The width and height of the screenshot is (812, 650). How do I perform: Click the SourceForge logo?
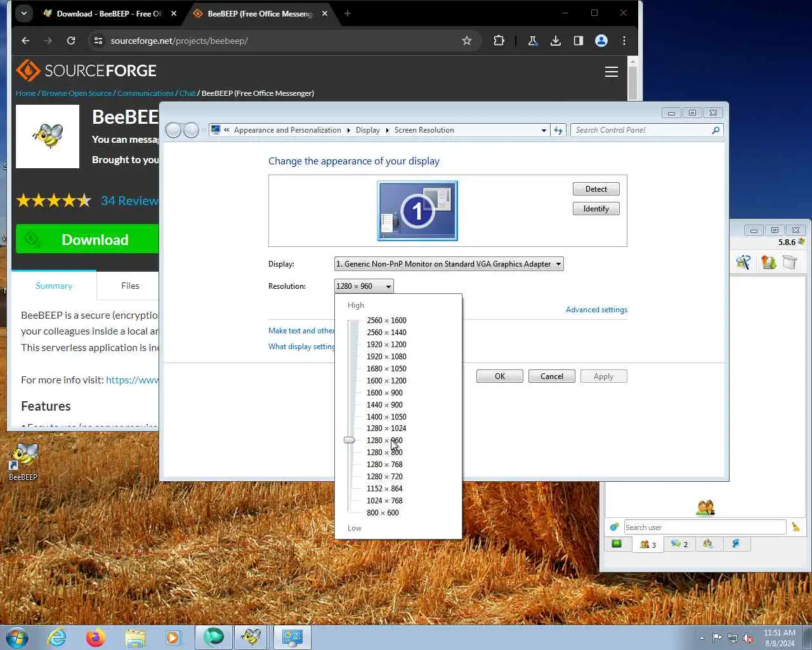[x=86, y=70]
